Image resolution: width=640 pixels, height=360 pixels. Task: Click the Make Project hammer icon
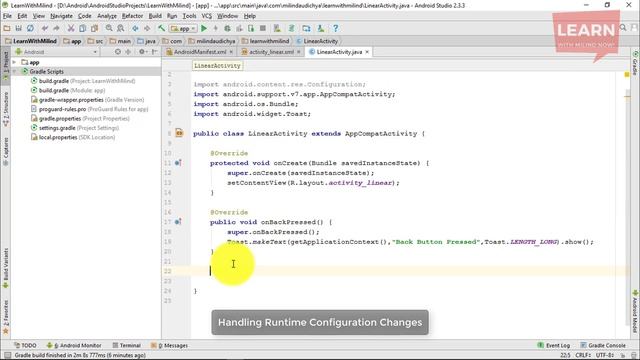point(162,28)
